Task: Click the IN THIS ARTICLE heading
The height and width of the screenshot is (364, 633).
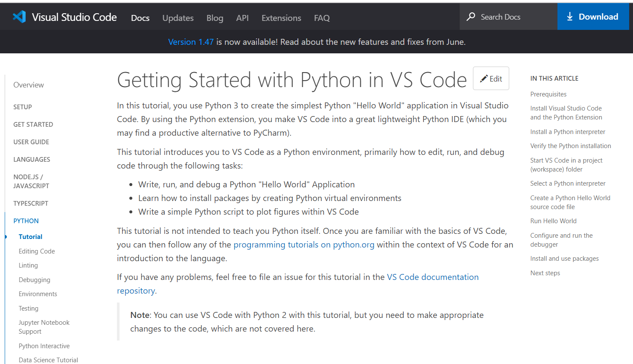Action: (x=554, y=79)
